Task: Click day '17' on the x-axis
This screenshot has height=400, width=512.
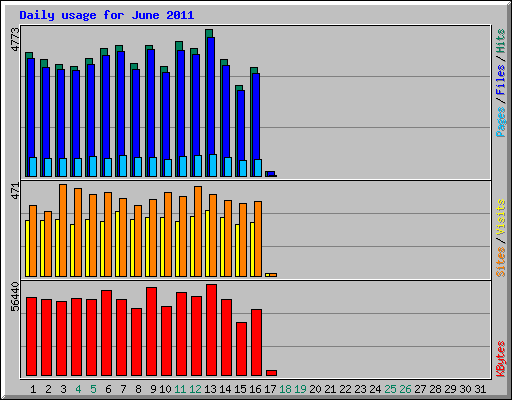Action: click(270, 389)
